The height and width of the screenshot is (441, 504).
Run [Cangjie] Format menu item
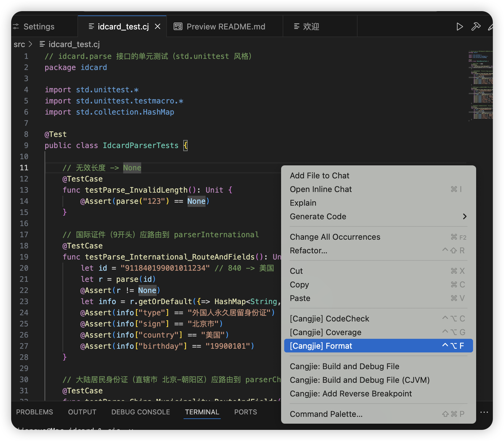coord(378,346)
